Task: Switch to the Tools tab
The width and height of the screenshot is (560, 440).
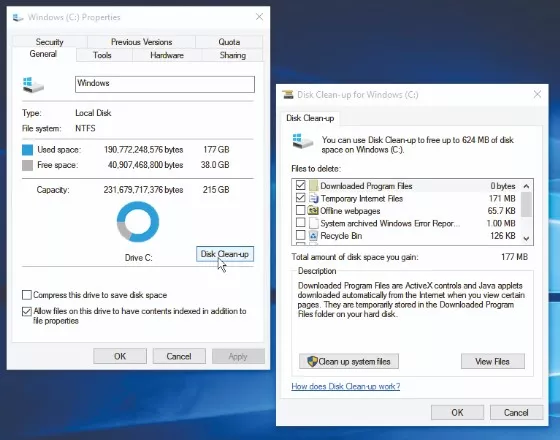Action: pyautogui.click(x=102, y=55)
